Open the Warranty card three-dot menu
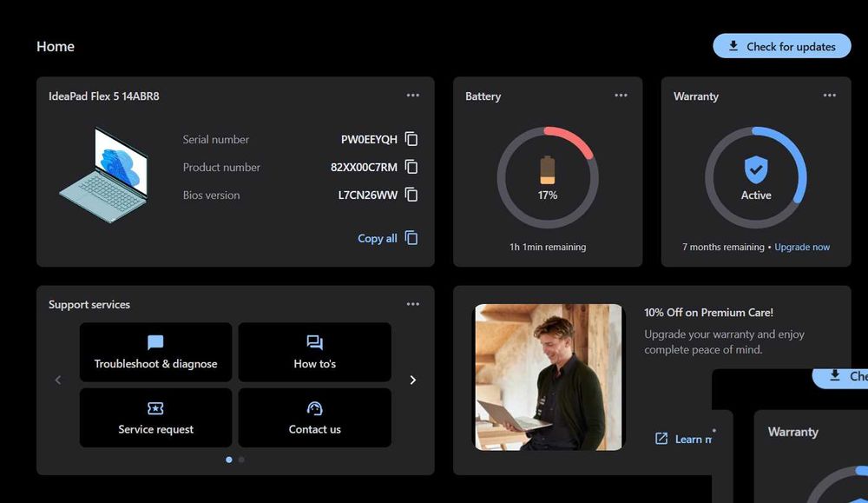 pos(829,96)
